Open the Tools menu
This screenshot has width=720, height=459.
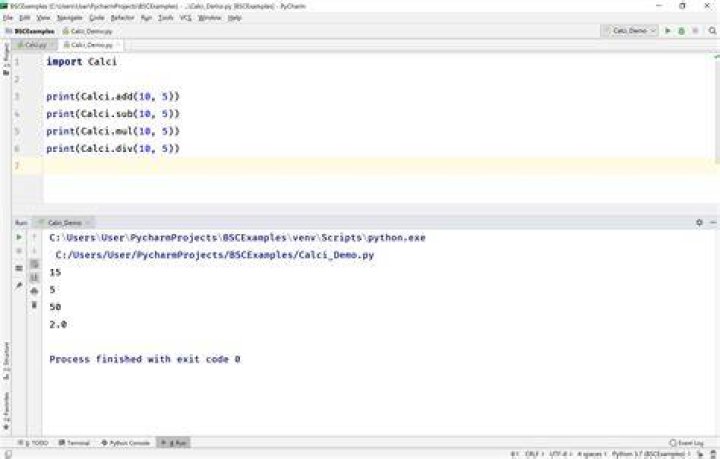165,18
